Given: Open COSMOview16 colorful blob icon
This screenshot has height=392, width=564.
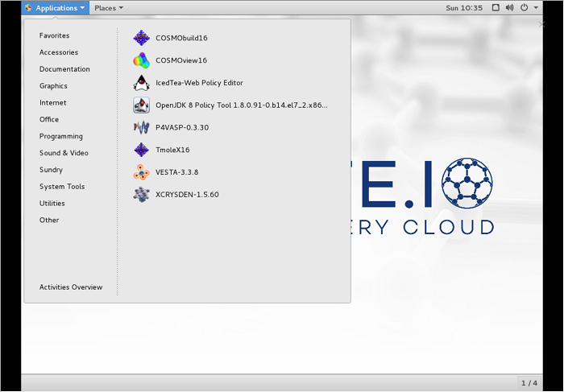Looking at the screenshot, I should tap(141, 60).
